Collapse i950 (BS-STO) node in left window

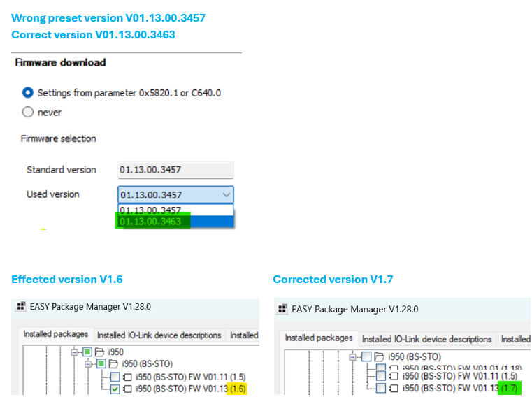tap(88, 364)
